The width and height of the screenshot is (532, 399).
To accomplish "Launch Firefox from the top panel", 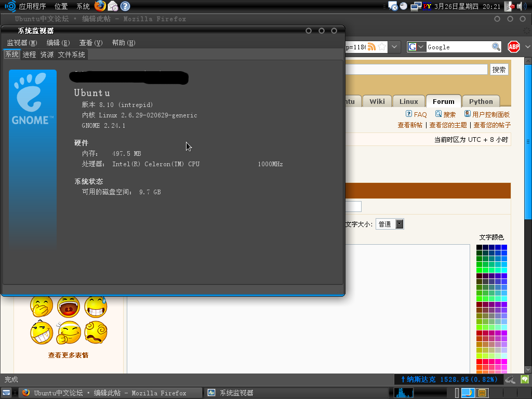I will click(x=100, y=6).
